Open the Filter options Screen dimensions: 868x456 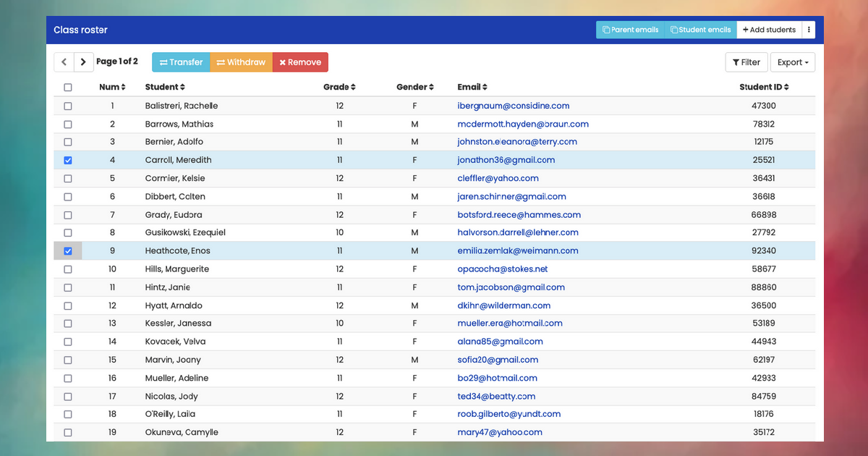coord(746,62)
